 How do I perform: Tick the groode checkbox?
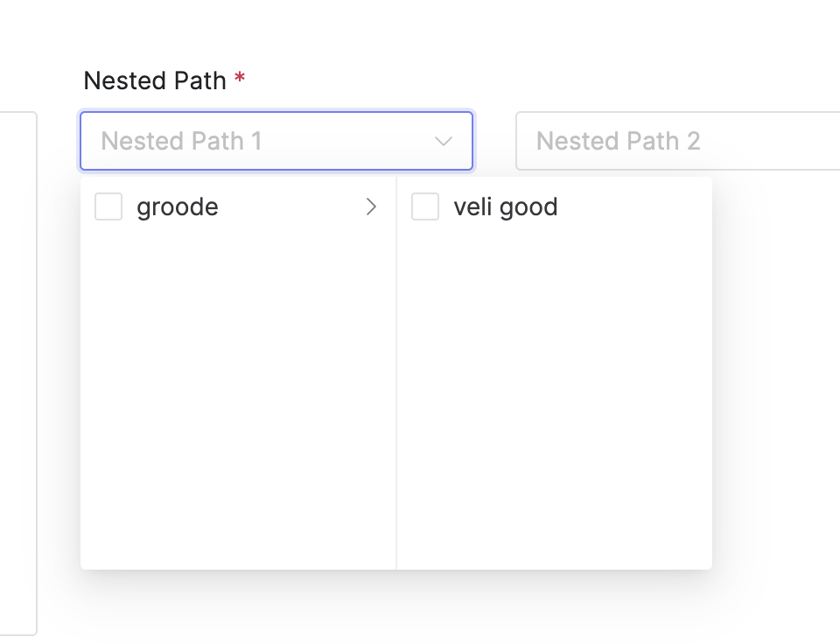(x=108, y=207)
